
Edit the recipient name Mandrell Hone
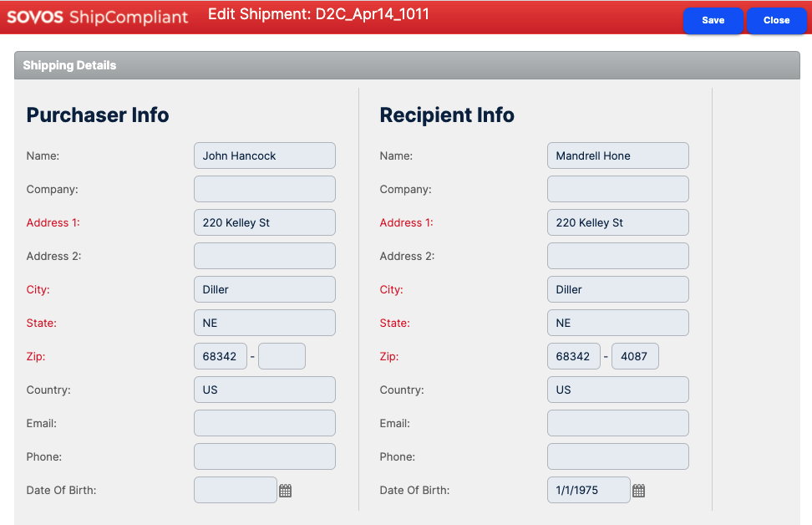click(617, 155)
